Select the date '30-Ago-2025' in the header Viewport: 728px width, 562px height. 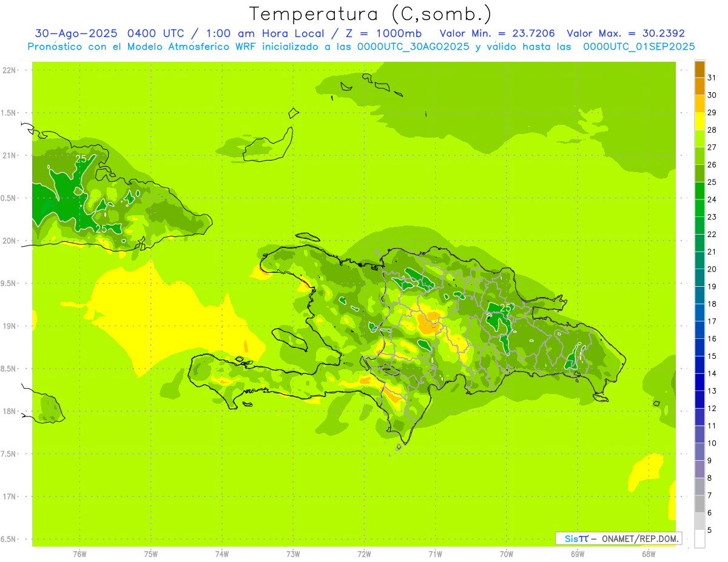pos(77,33)
